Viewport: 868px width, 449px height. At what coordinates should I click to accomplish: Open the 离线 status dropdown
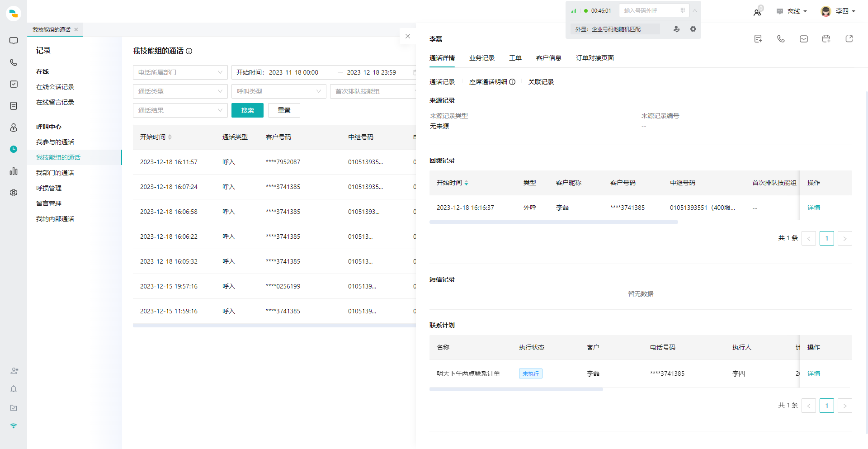(792, 11)
